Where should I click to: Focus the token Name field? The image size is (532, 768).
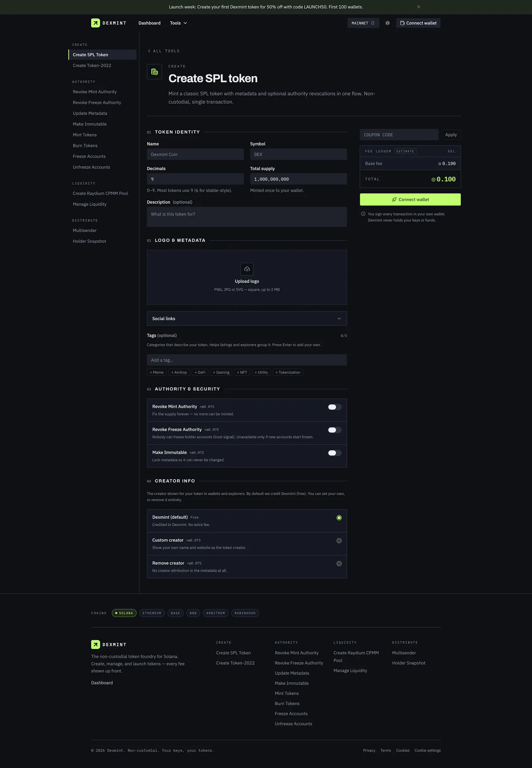click(195, 154)
